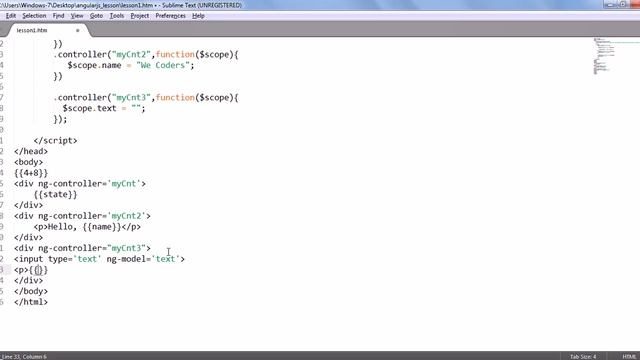Image resolution: width=640 pixels, height=360 pixels.
Task: Click the }); line ending the controllers
Action: coord(60,119)
